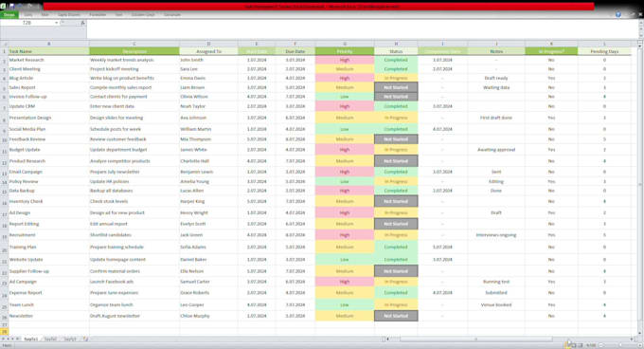Select the John Smith assignee cell
The width and height of the screenshot is (644, 349).
(x=208, y=60)
